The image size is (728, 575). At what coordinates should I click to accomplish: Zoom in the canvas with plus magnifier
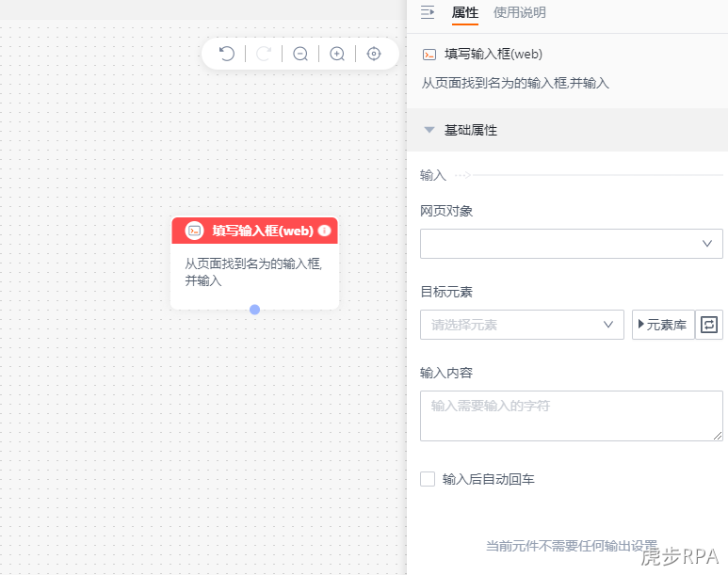pos(337,54)
